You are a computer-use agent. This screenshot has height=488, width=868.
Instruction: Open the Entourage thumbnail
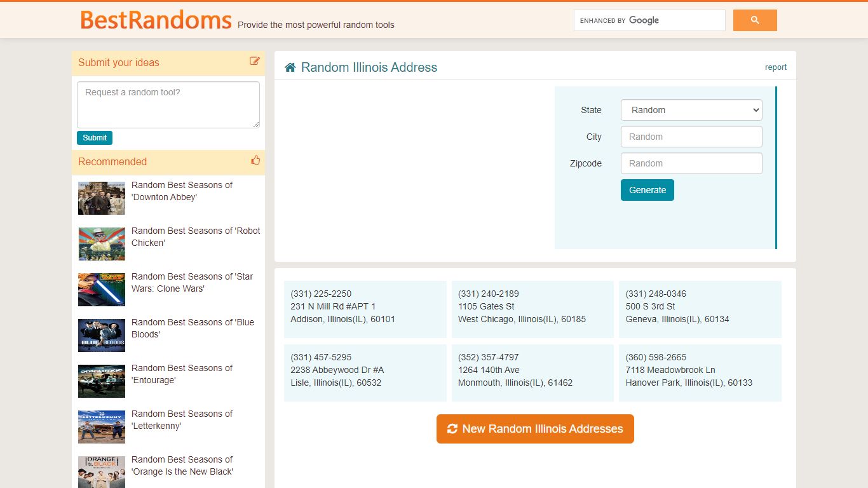click(x=102, y=381)
